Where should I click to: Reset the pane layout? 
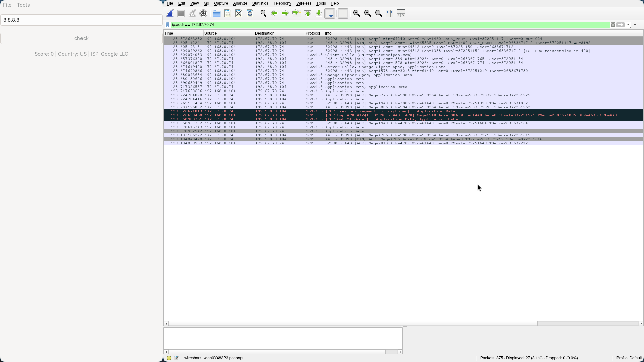(401, 14)
